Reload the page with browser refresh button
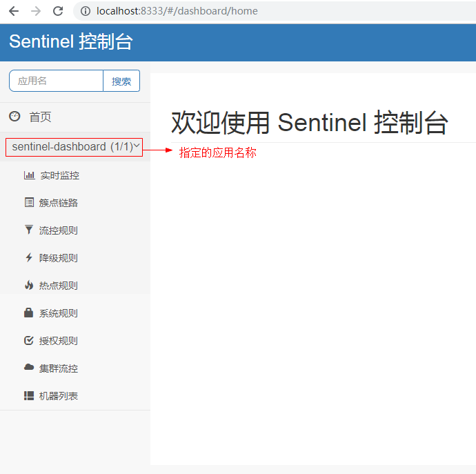 (58, 11)
